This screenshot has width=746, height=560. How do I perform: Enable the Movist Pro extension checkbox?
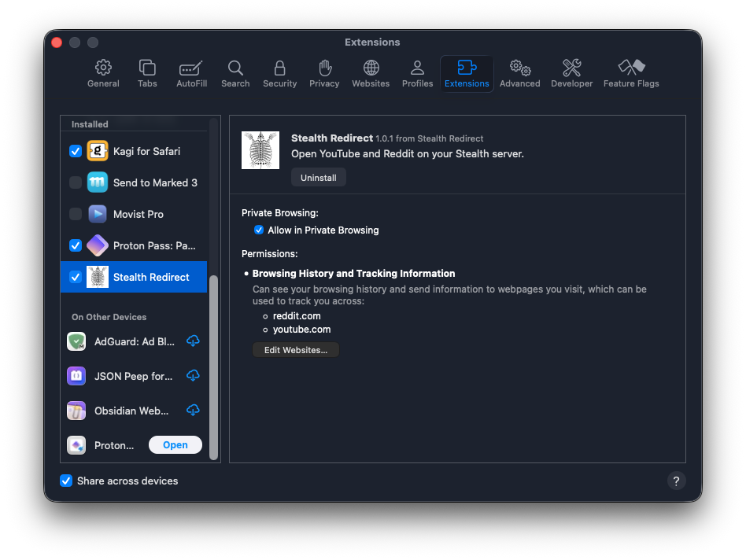click(x=76, y=214)
